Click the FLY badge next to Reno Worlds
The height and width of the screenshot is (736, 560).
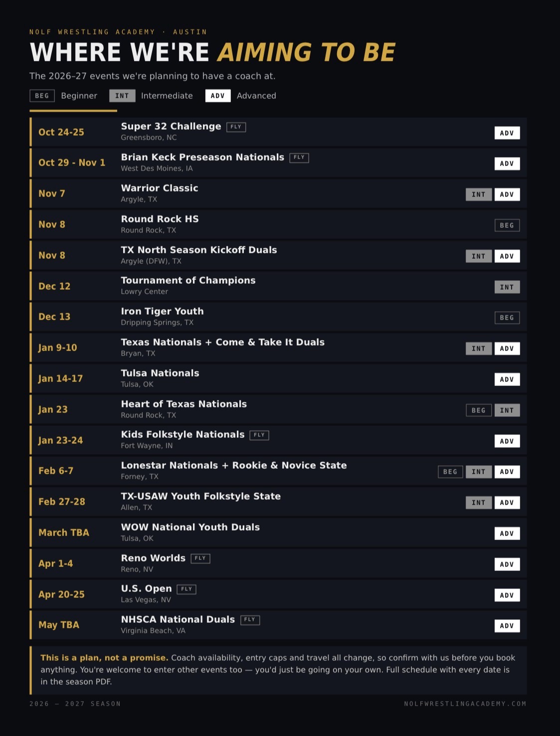tap(200, 558)
